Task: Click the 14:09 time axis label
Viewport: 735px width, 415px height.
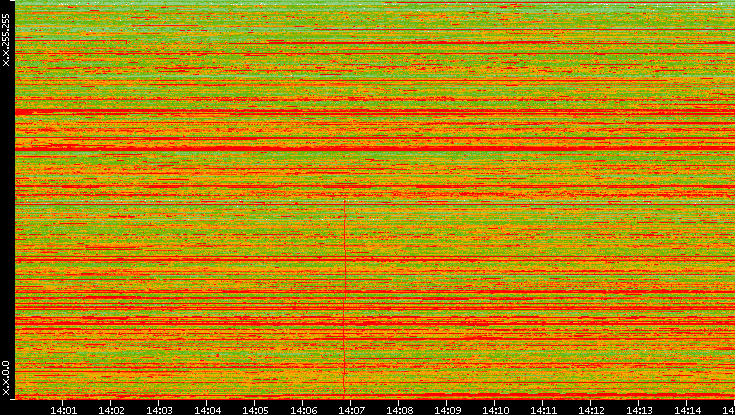Action: tap(447, 410)
